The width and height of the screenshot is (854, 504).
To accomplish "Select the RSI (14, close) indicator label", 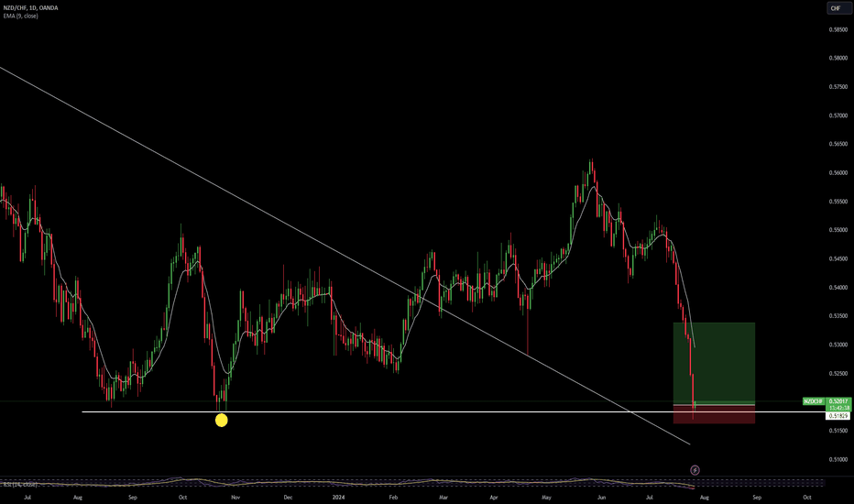I will [20, 484].
